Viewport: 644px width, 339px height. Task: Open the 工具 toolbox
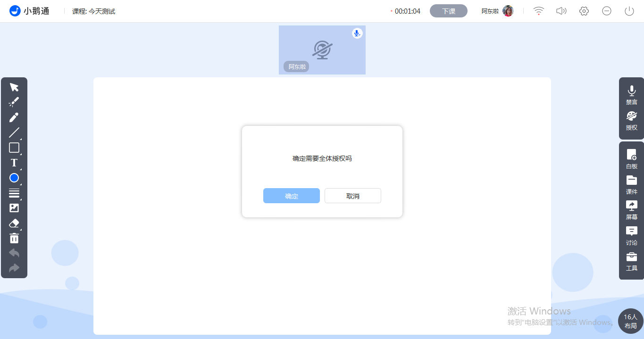[631, 261]
